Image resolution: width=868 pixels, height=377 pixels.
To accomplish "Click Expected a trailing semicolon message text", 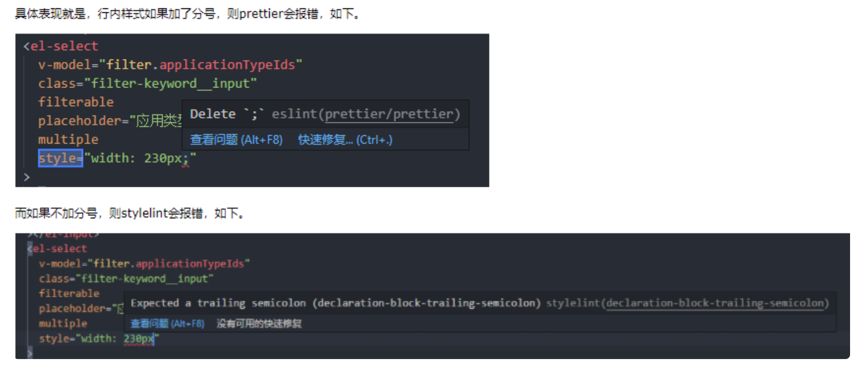I will click(218, 303).
